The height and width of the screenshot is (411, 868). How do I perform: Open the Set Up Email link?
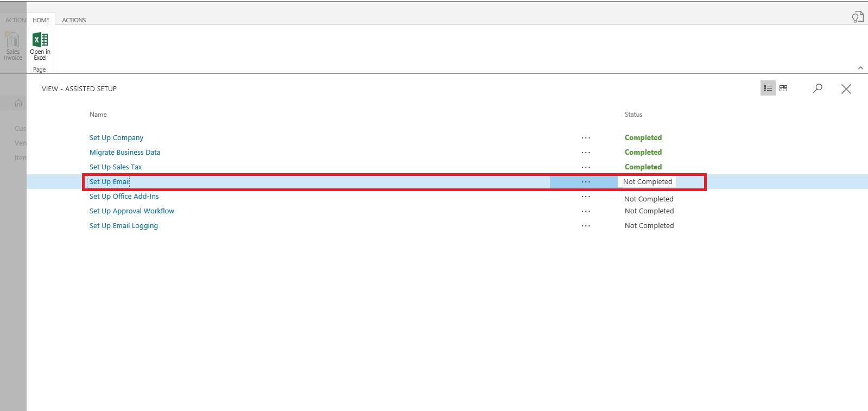(x=109, y=182)
